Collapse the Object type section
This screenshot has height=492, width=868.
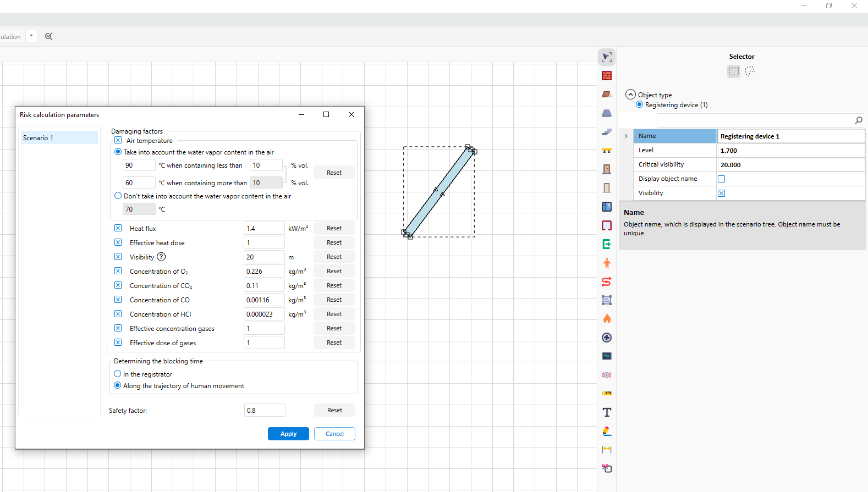630,95
